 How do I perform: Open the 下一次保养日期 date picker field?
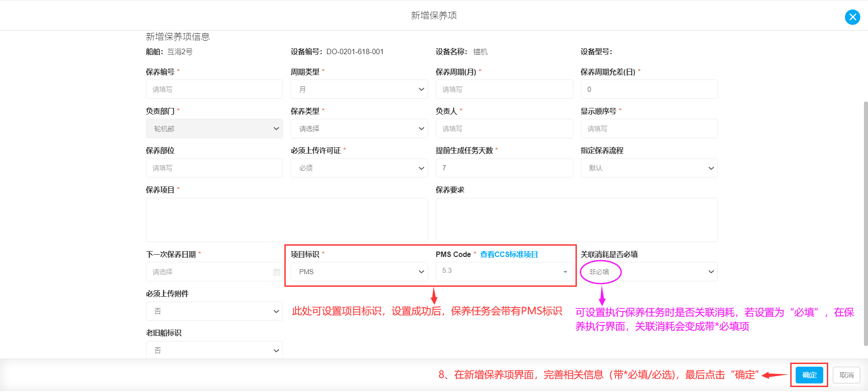[214, 272]
